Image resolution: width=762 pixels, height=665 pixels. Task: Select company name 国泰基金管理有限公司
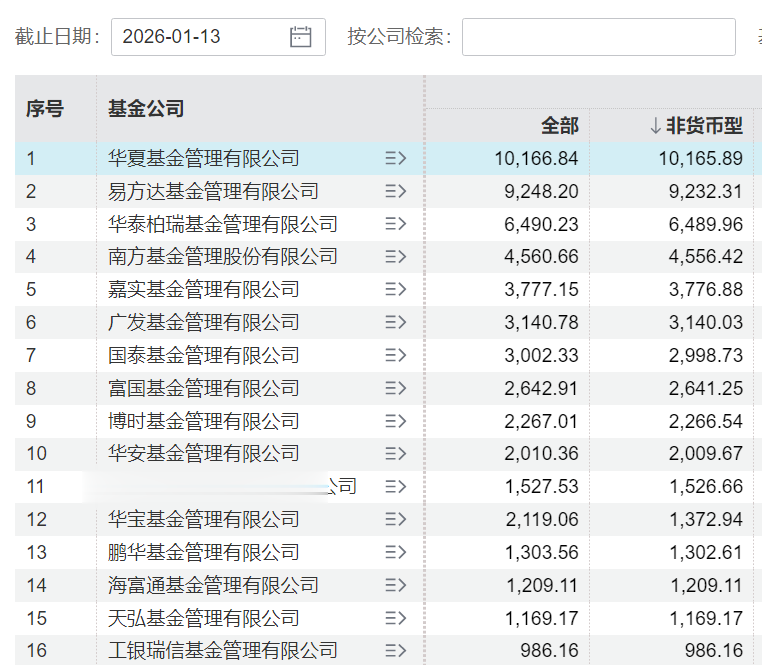click(x=204, y=355)
